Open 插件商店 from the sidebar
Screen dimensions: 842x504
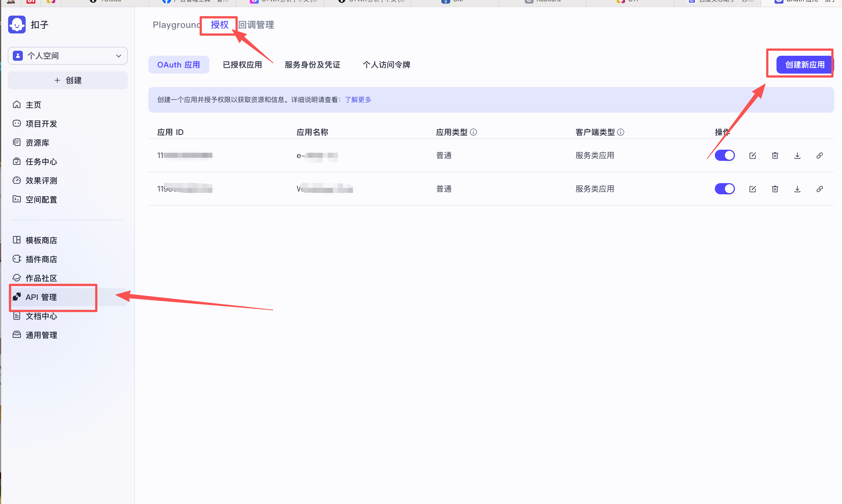pyautogui.click(x=41, y=259)
